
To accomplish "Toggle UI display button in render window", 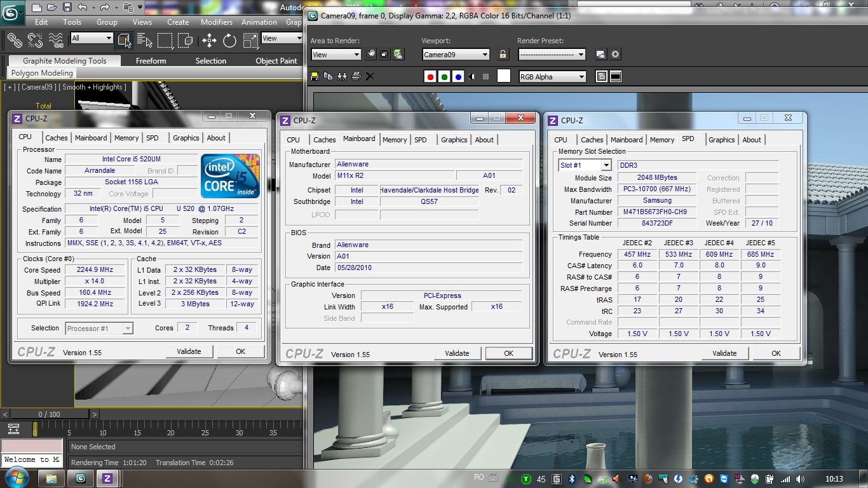I will (615, 77).
